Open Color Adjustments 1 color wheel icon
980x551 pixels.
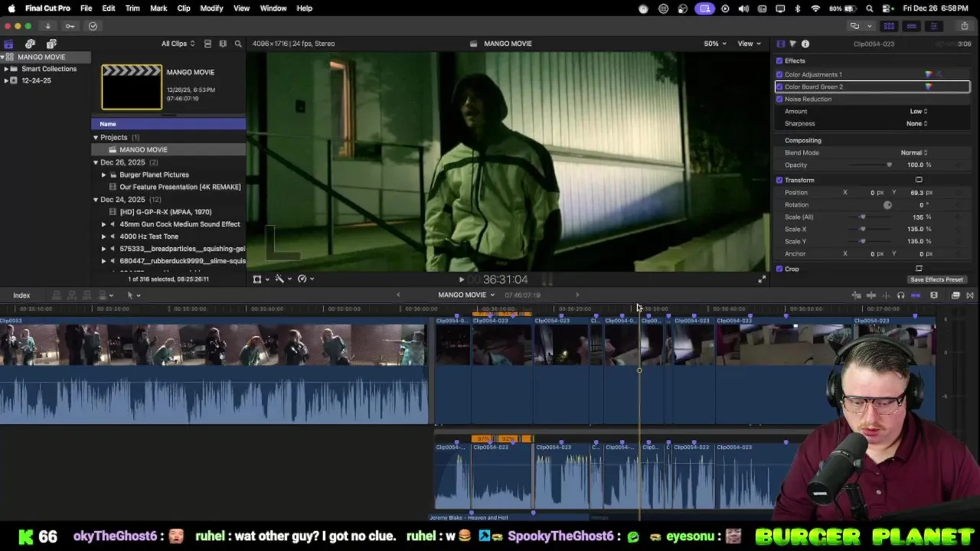click(929, 74)
